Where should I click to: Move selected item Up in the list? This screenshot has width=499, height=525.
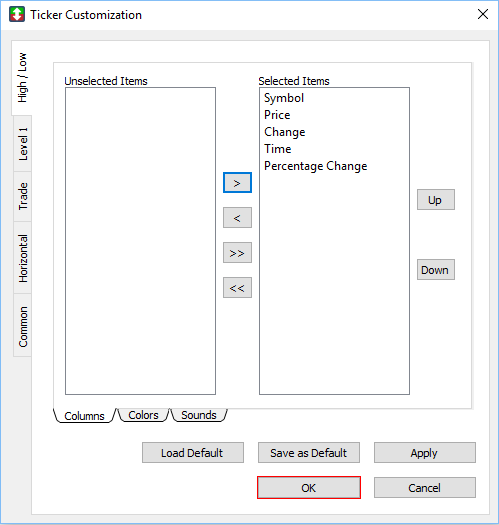tap(435, 200)
